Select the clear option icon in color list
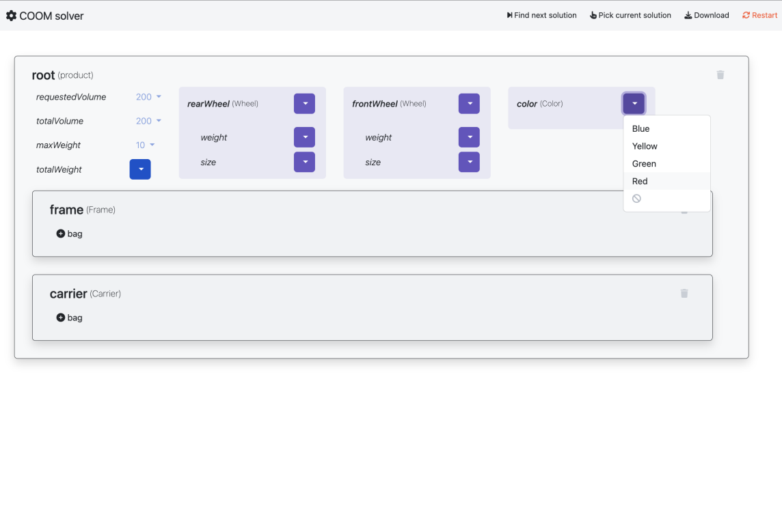 click(636, 199)
